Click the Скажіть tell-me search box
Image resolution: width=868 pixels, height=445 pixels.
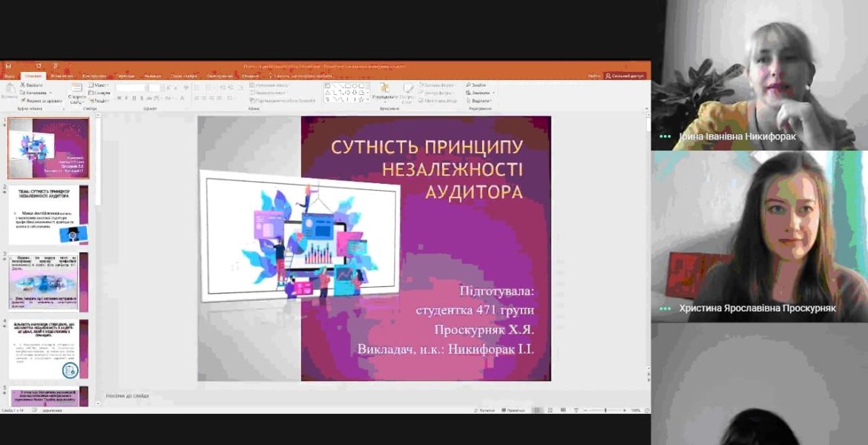(300, 76)
